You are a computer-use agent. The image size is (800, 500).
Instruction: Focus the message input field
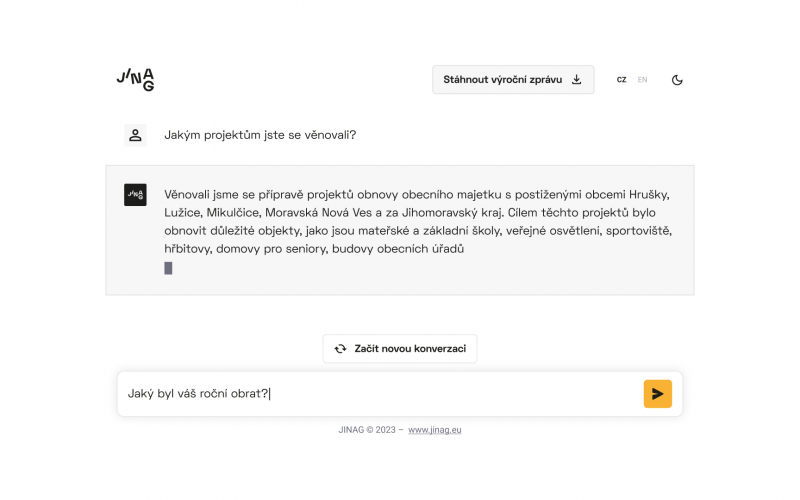point(380,394)
